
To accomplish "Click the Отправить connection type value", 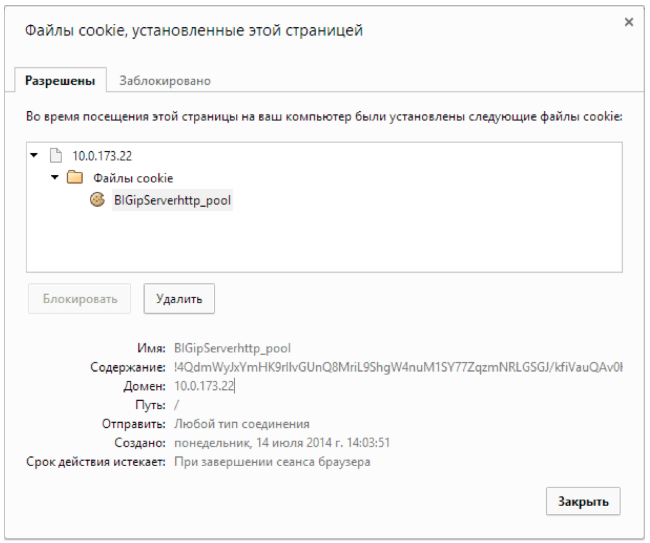I will coord(241,424).
